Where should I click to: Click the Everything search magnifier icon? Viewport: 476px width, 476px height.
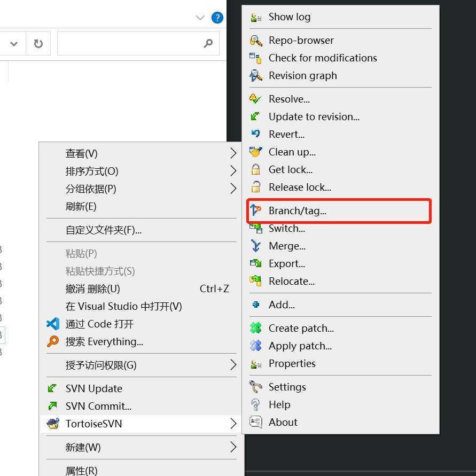(53, 341)
